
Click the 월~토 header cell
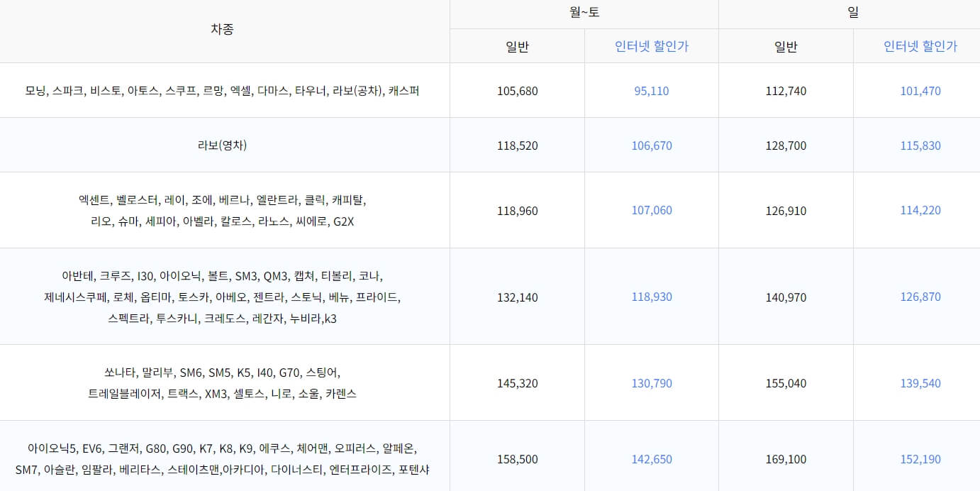(x=584, y=13)
